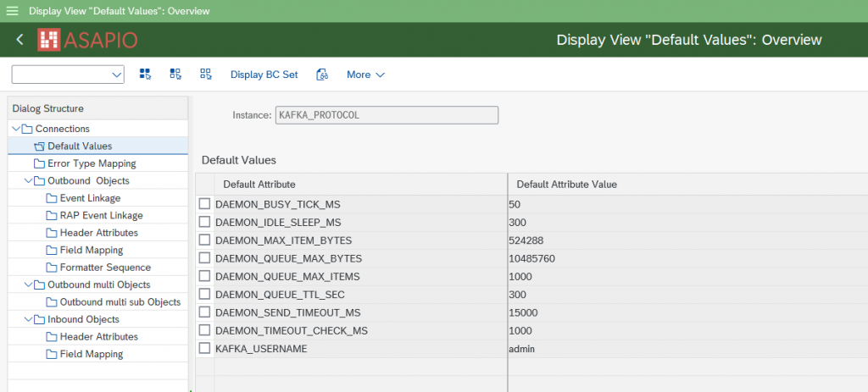Click the ASAPIO logo
868x392 pixels.
(x=87, y=40)
